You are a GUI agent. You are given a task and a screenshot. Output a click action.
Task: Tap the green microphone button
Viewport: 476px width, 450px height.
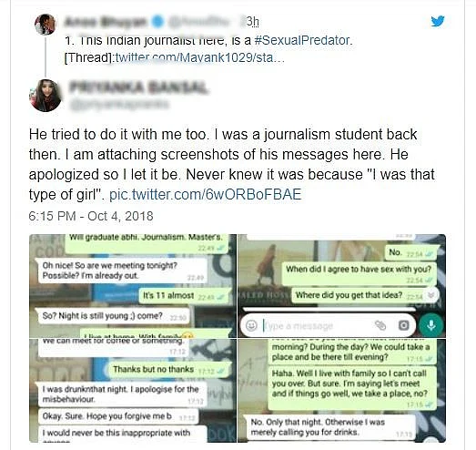tap(431, 325)
